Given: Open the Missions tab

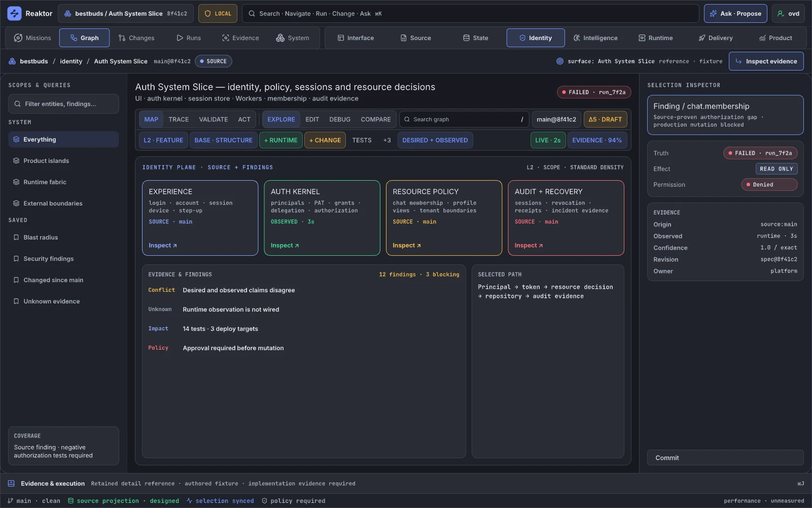Looking at the screenshot, I should 32,38.
